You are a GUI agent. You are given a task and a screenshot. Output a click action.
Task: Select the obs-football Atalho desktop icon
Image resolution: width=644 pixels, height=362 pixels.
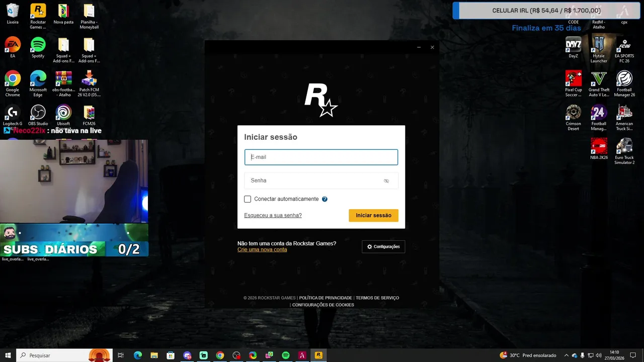pos(63,83)
